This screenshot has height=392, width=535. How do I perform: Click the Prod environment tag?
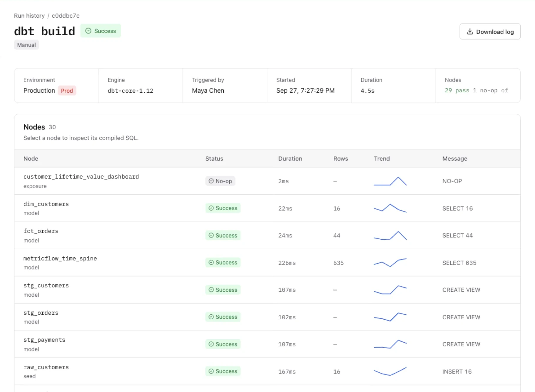click(67, 91)
